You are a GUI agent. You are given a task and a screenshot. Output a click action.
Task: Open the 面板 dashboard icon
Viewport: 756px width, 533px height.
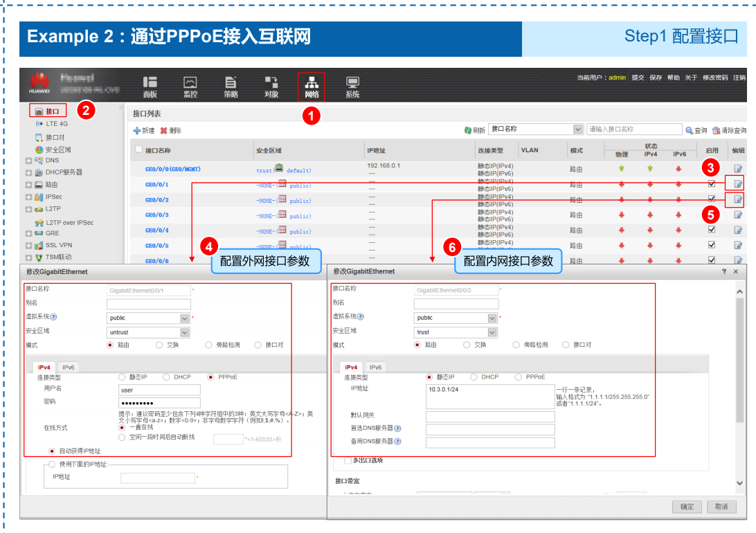pyautogui.click(x=150, y=86)
